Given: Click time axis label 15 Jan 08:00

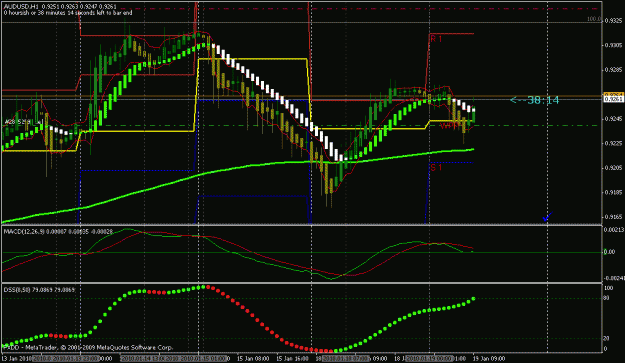Looking at the screenshot, I should 253,358.
